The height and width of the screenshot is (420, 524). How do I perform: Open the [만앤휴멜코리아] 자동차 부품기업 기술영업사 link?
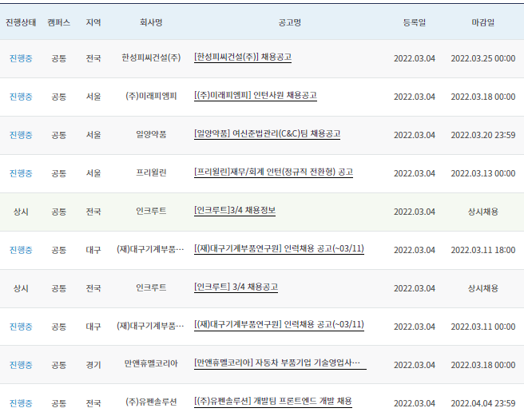[280, 363]
